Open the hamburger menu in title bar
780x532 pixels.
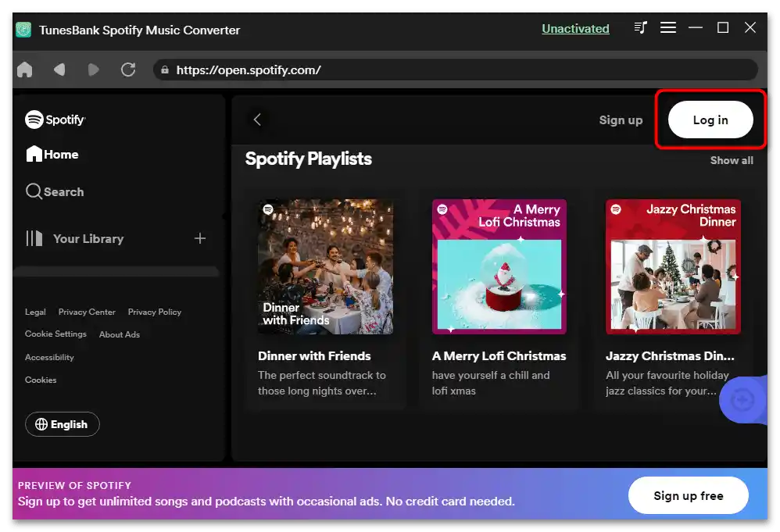[668, 28]
